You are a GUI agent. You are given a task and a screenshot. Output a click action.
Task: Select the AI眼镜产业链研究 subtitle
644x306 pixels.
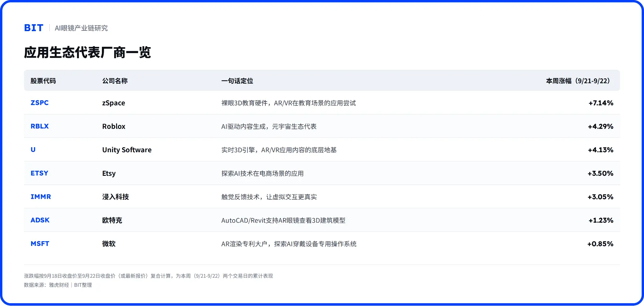click(x=81, y=28)
